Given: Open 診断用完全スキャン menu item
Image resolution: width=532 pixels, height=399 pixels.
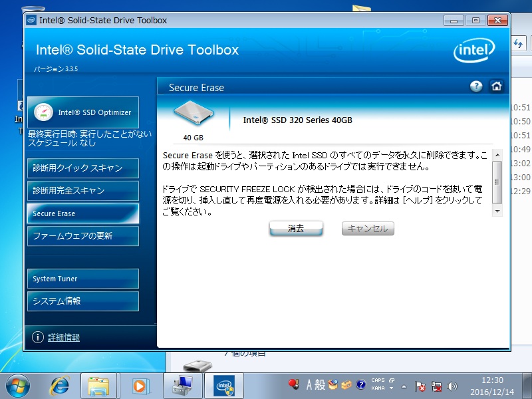Looking at the screenshot, I should [x=83, y=191].
